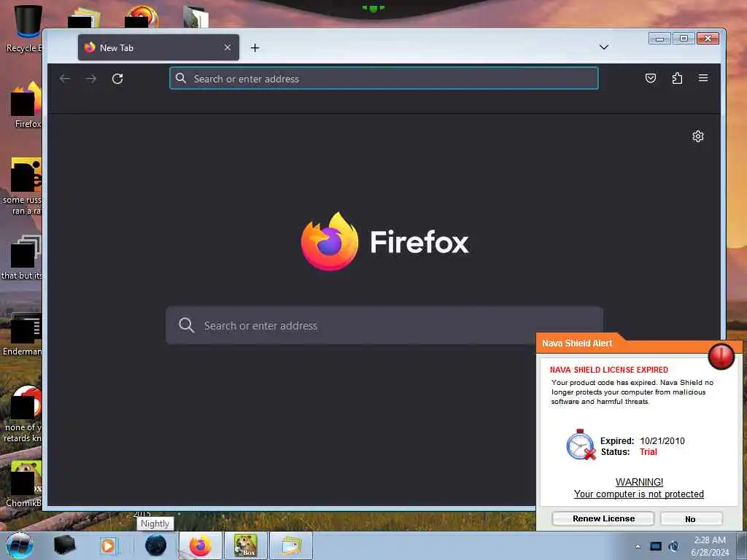
Task: Open the Firefox extensions puzzle icon
Action: [677, 78]
